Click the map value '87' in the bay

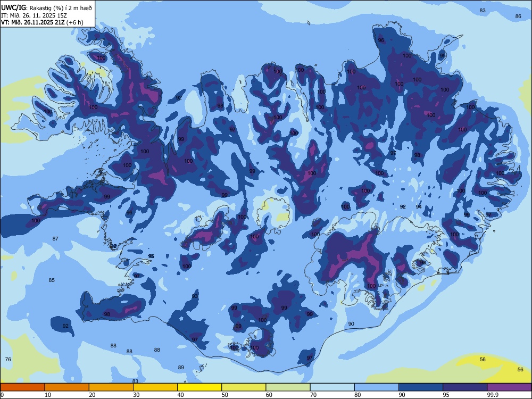click(55, 239)
